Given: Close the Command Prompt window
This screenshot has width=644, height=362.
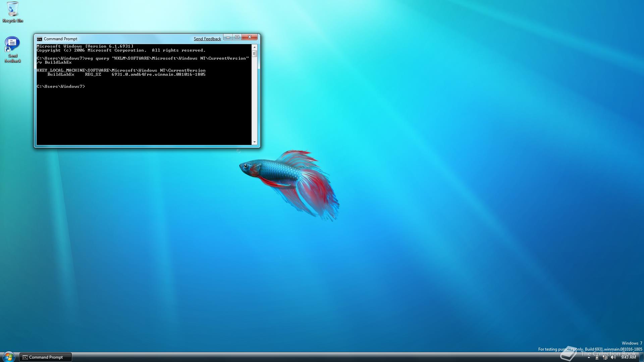Looking at the screenshot, I should tap(250, 37).
